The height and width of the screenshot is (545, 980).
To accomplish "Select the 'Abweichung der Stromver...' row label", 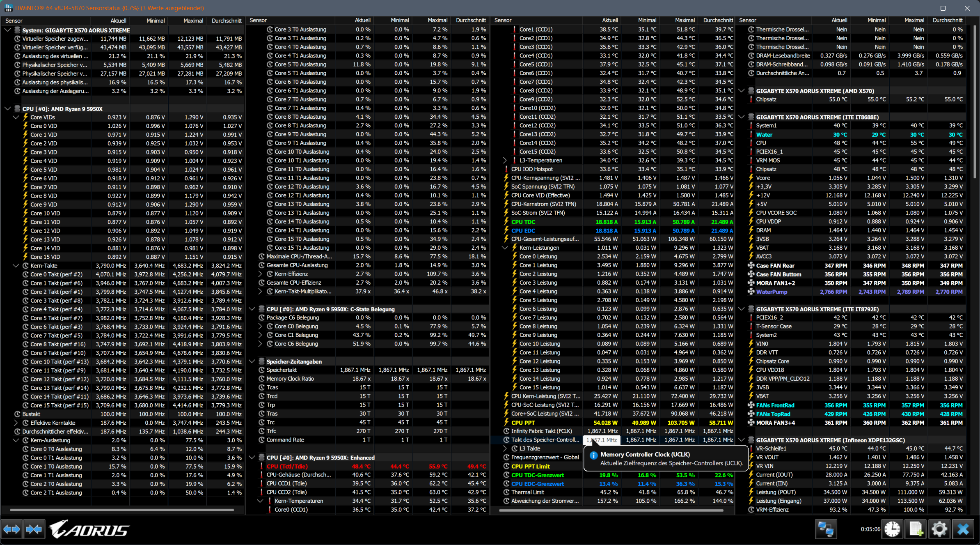I will tap(545, 501).
